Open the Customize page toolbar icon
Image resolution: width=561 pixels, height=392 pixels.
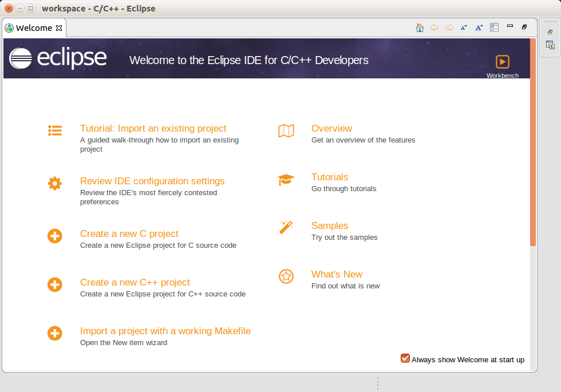coord(494,27)
